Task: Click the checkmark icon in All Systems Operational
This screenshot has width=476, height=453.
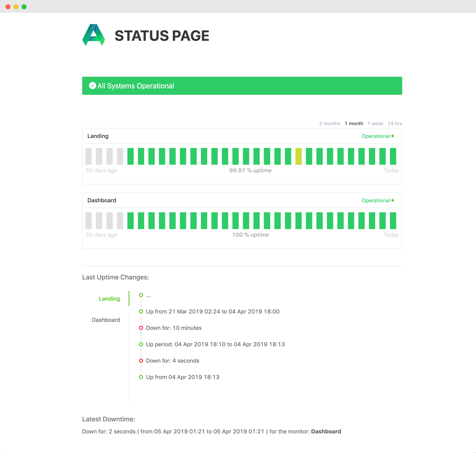Action: 92,86
